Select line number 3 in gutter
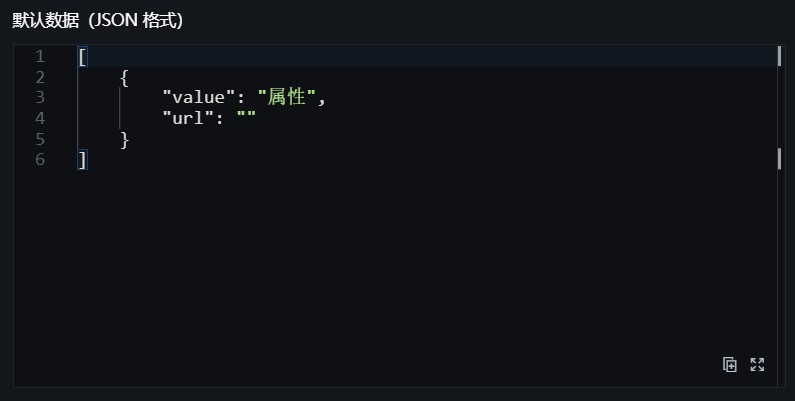This screenshot has width=795, height=401. [40, 97]
